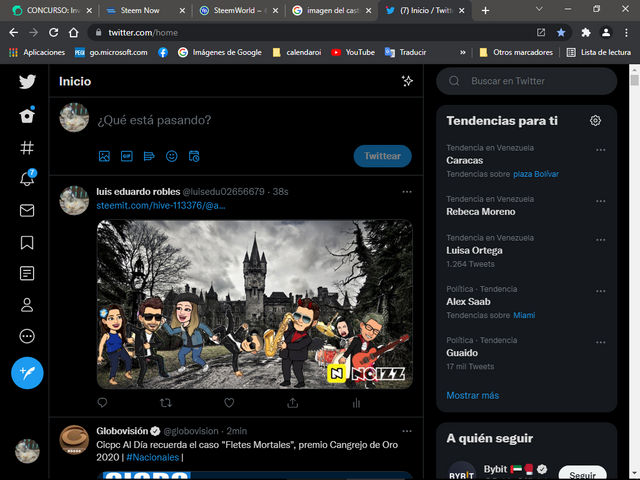Schedule the tweet with calendar icon

tap(194, 156)
